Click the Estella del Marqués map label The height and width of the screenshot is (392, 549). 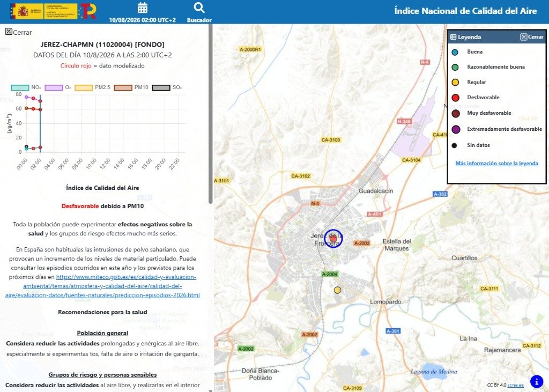tap(397, 245)
